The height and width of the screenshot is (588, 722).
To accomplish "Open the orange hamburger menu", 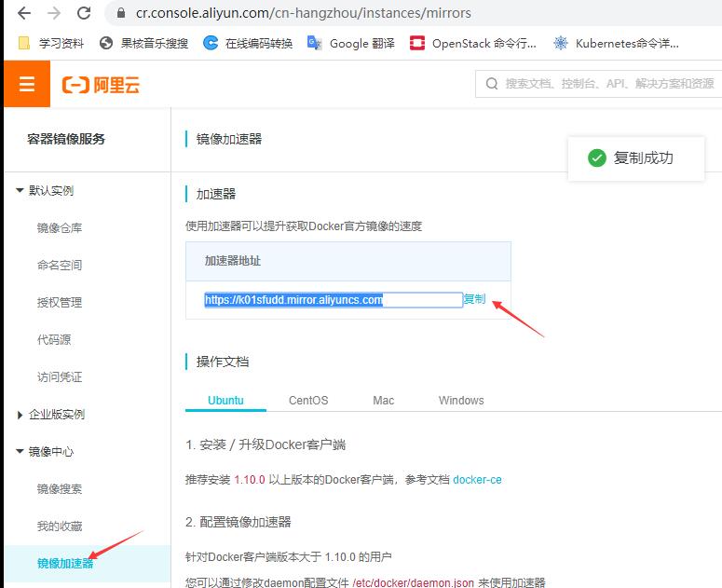I will [27, 84].
